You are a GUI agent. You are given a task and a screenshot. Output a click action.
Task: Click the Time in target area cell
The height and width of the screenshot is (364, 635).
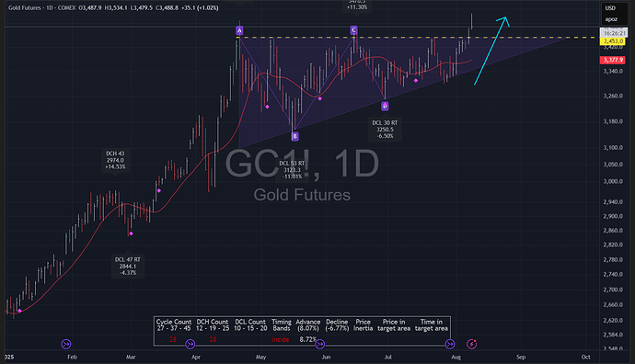coord(432,325)
